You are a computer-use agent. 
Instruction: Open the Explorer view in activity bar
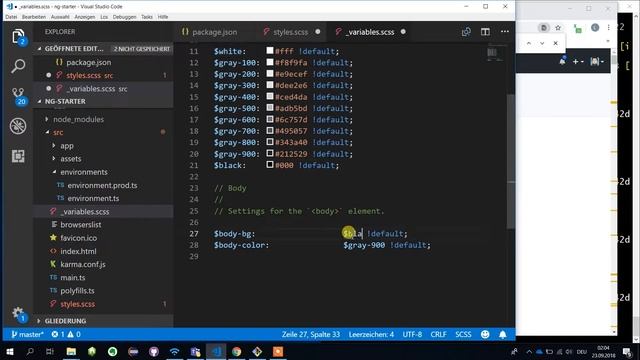tap(18, 36)
